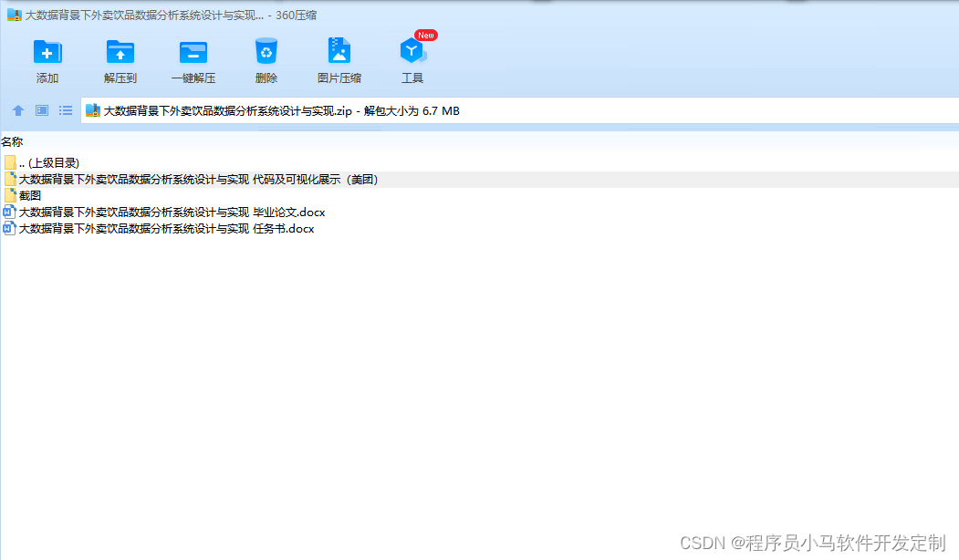Click the 360压缩 app icon in title bar

pyautogui.click(x=14, y=15)
